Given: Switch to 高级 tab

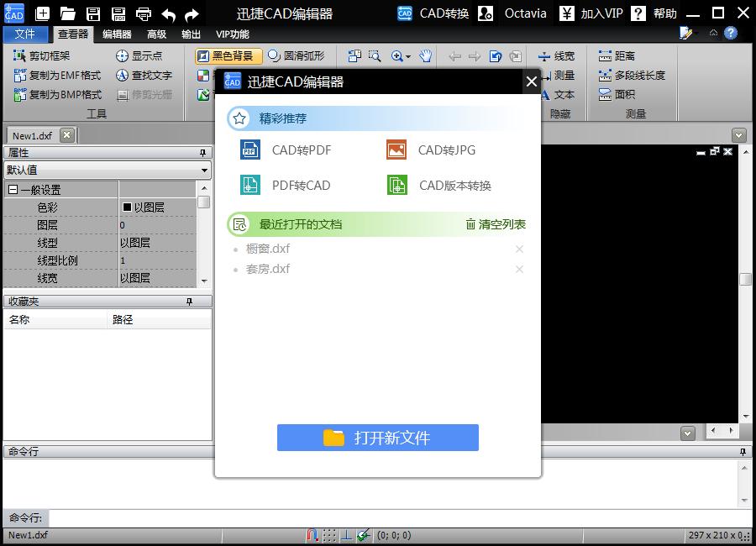Looking at the screenshot, I should (x=157, y=34).
